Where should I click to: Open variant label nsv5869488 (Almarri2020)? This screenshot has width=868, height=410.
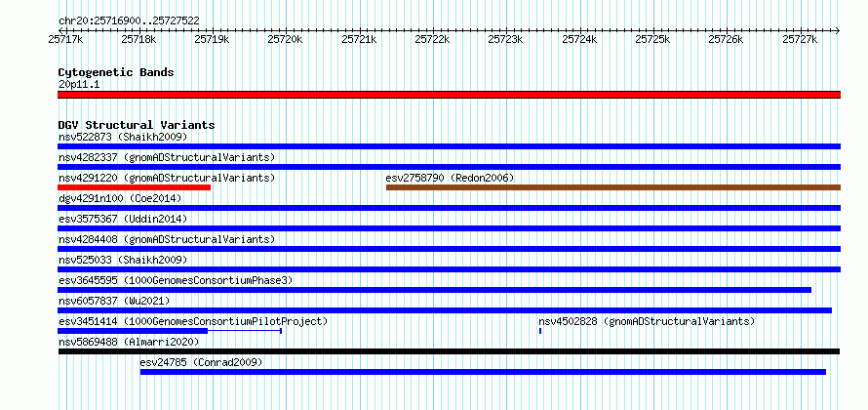[129, 342]
